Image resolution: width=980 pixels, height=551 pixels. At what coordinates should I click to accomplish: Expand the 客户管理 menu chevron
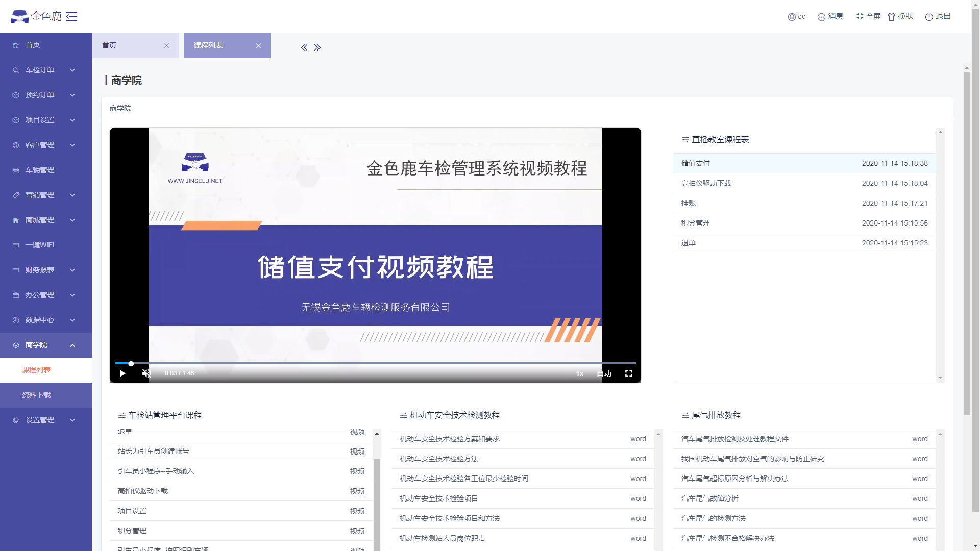pos(72,145)
